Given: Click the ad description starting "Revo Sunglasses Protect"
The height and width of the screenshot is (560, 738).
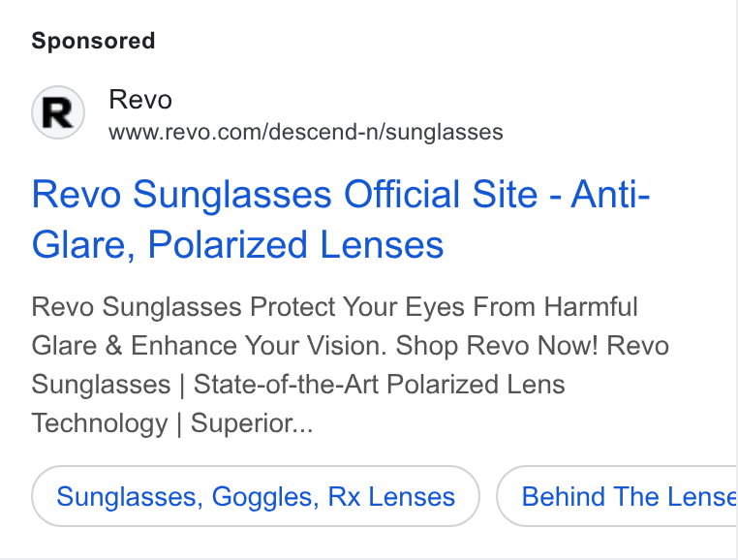Looking at the screenshot, I should (351, 365).
